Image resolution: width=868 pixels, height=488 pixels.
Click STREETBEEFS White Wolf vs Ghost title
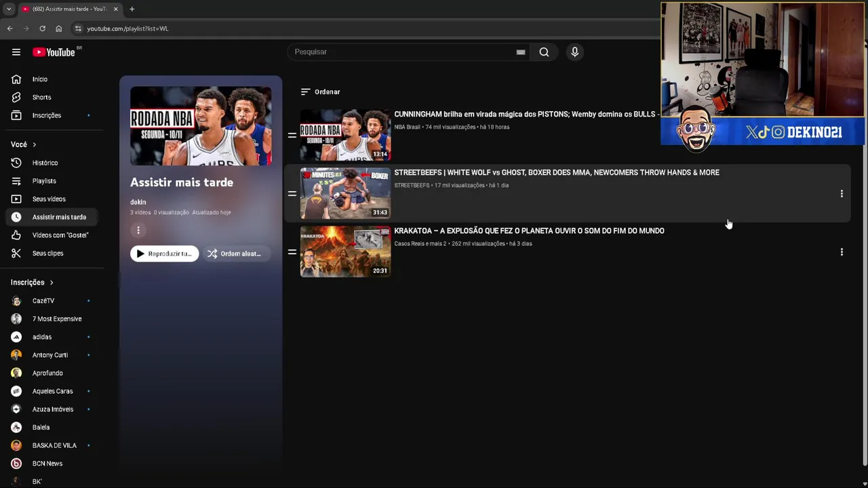pos(557,173)
